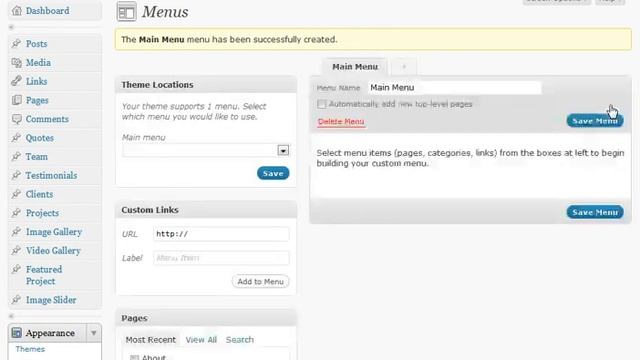640x360 pixels.
Task: Click the Comments bubble icon
Action: [x=17, y=119]
